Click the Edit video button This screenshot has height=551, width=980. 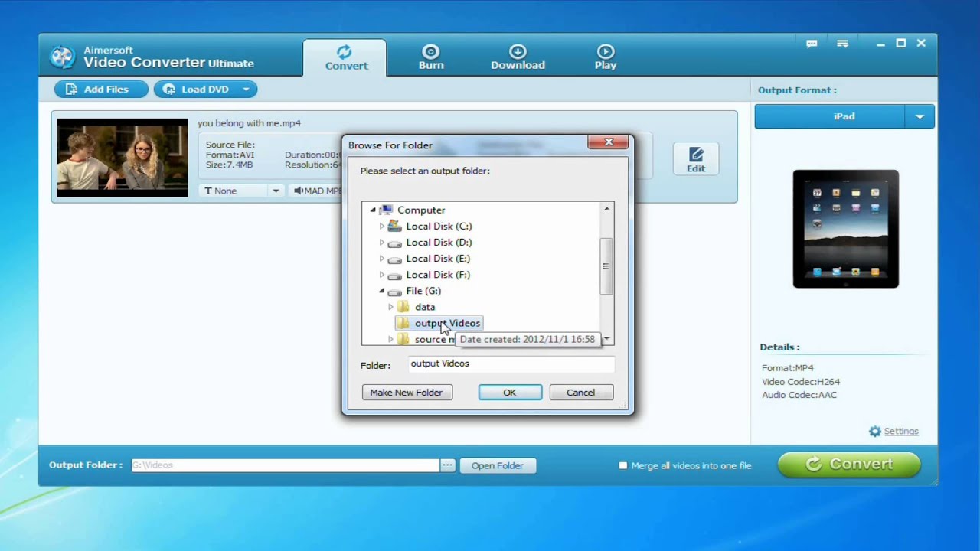click(696, 159)
